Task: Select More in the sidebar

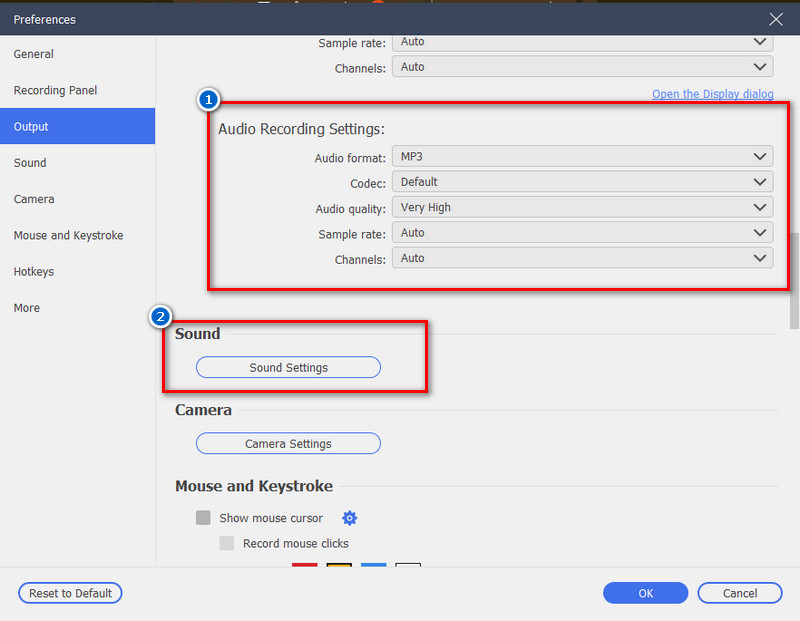Action: point(78,307)
